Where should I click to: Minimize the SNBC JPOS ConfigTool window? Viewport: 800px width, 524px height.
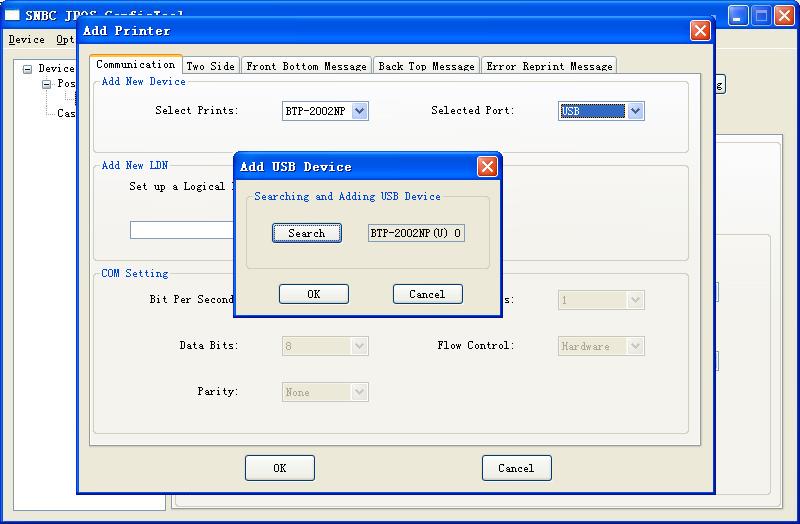point(737,15)
